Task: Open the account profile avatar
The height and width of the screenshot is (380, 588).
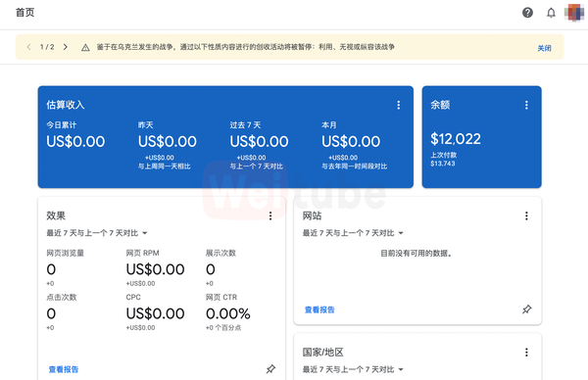Action: click(x=574, y=13)
